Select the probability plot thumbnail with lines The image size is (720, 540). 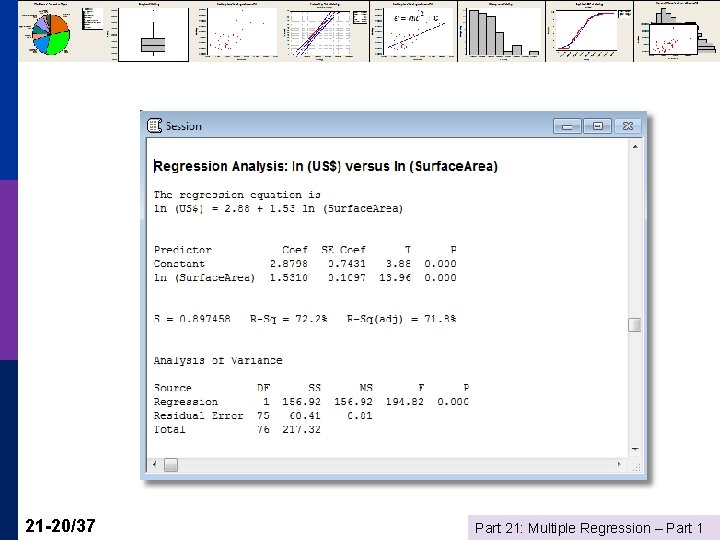click(x=325, y=31)
